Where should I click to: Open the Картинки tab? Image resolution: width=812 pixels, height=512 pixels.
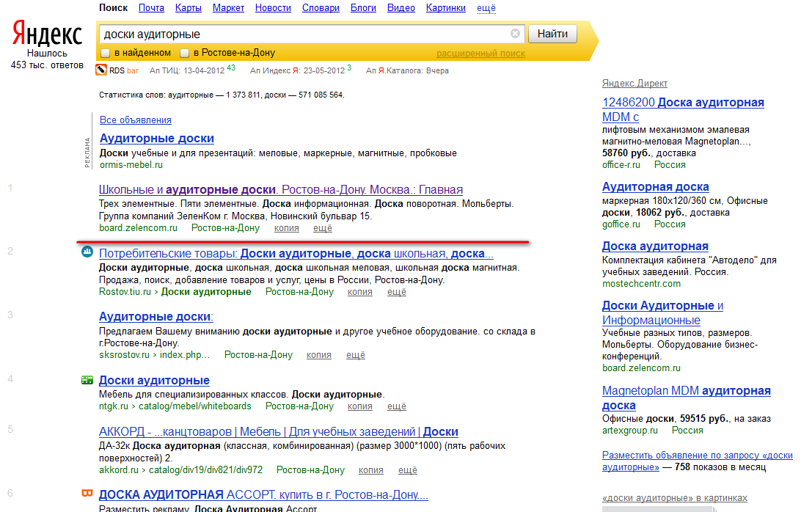(x=446, y=8)
